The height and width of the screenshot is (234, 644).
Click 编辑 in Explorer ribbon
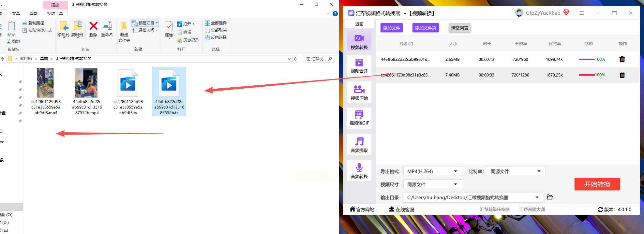coord(184,32)
